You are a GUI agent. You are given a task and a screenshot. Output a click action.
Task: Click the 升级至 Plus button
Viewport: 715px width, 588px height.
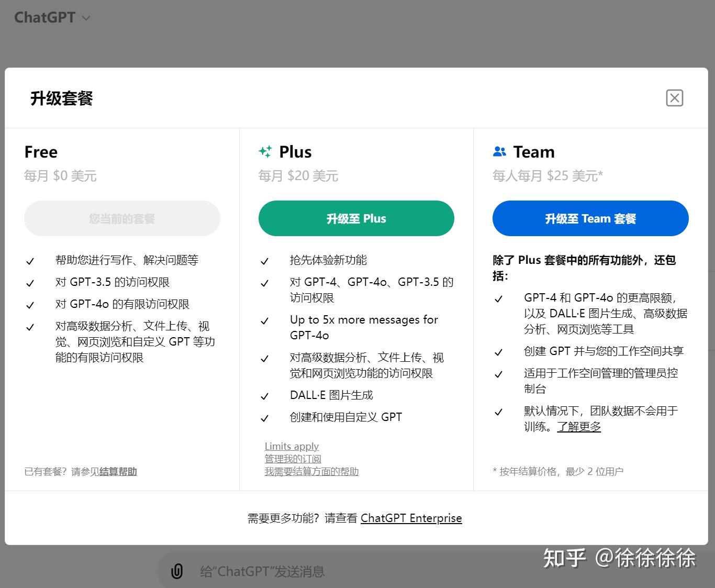(356, 218)
